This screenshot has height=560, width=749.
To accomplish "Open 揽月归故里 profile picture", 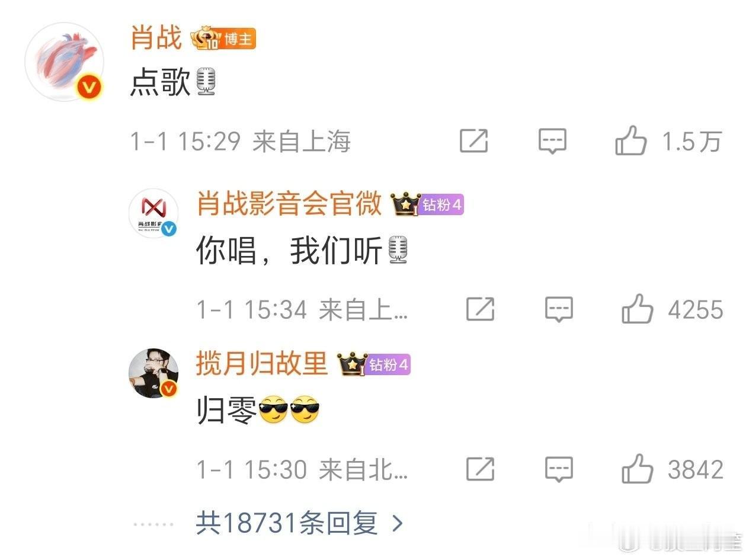I will coord(153,373).
